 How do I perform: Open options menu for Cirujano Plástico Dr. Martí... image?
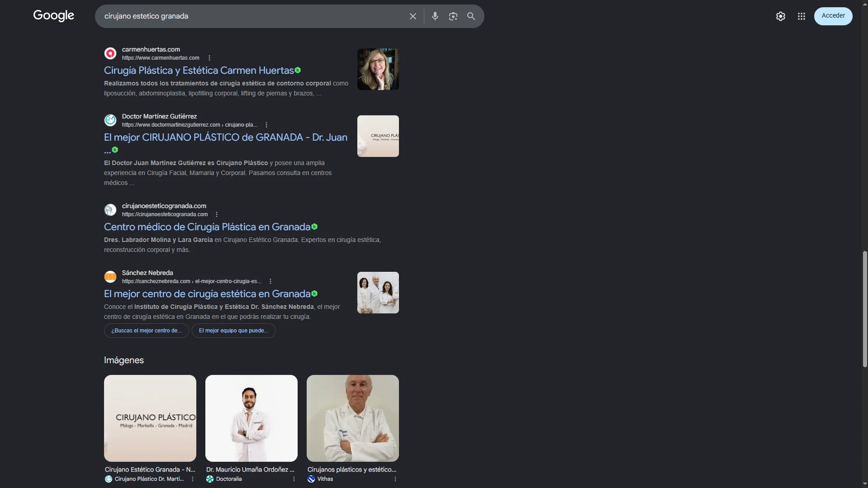tap(193, 479)
